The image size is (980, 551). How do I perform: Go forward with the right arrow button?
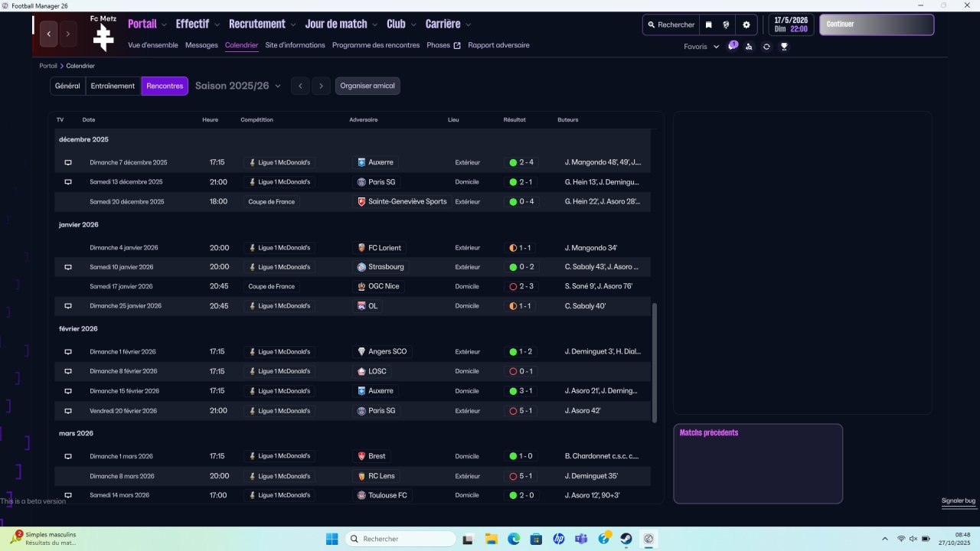68,34
